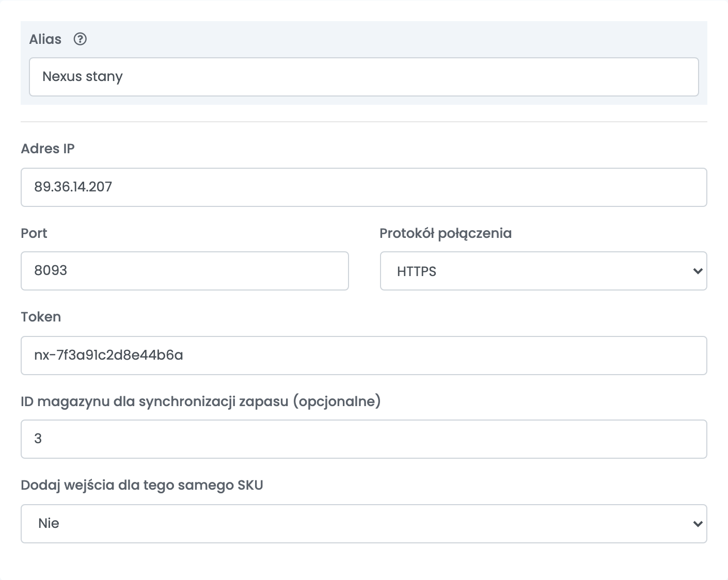
Task: Click the 'Protokół połączenia' label
Action: (x=446, y=233)
